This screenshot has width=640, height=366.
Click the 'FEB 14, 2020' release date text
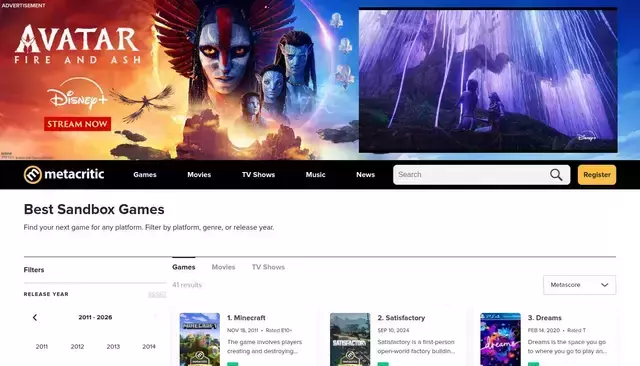tap(544, 331)
